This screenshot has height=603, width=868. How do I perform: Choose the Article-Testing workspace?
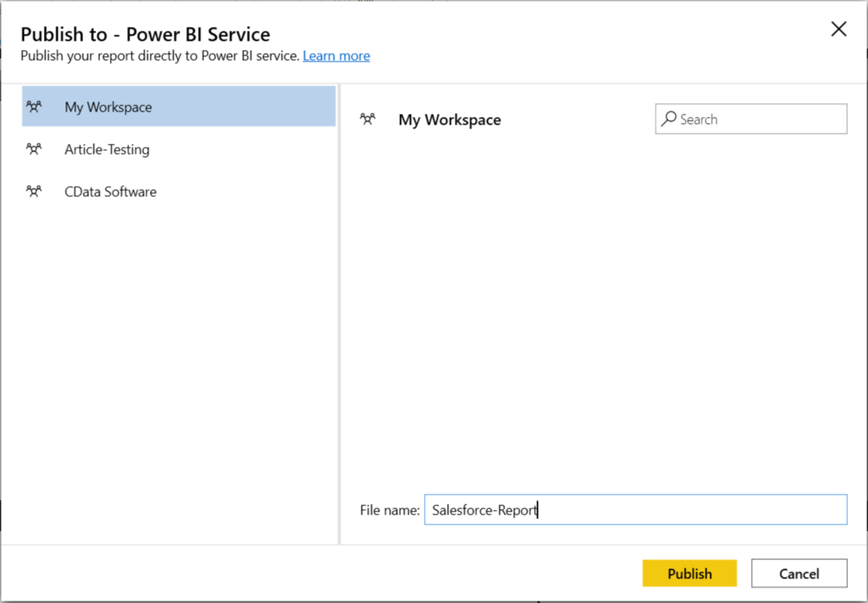point(107,149)
